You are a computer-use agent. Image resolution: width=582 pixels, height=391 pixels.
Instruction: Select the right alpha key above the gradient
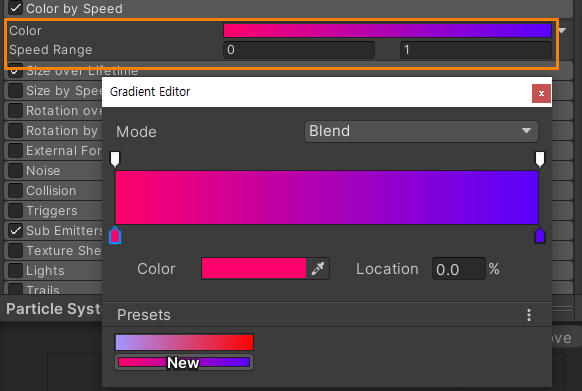point(540,159)
